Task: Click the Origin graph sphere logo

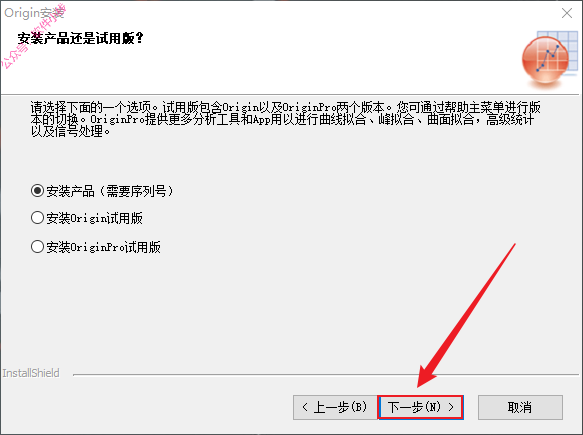Action: point(550,59)
